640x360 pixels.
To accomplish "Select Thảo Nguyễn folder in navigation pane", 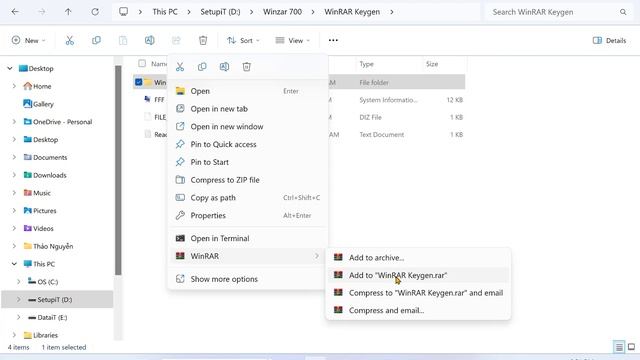I will tap(53, 246).
